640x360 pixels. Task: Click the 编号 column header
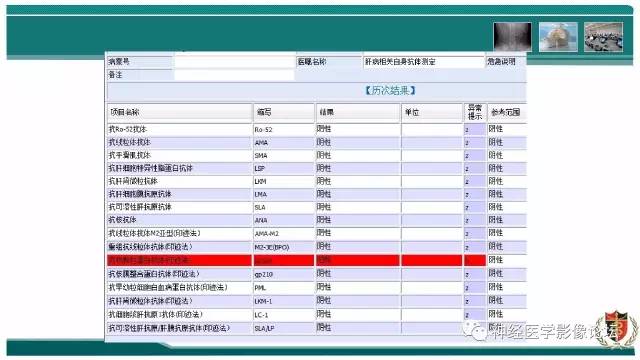[284, 112]
